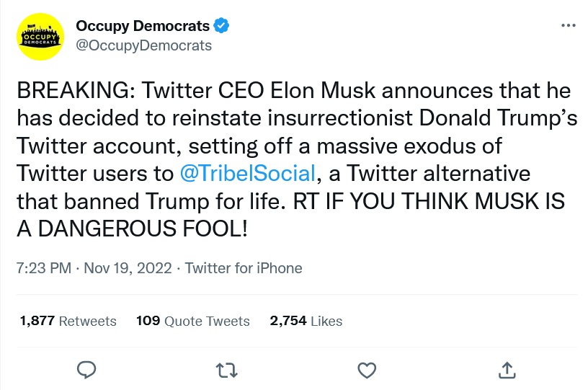Click the 7:23 PM timestamp
Image resolution: width=588 pixels, height=390 pixels.
pos(43,268)
